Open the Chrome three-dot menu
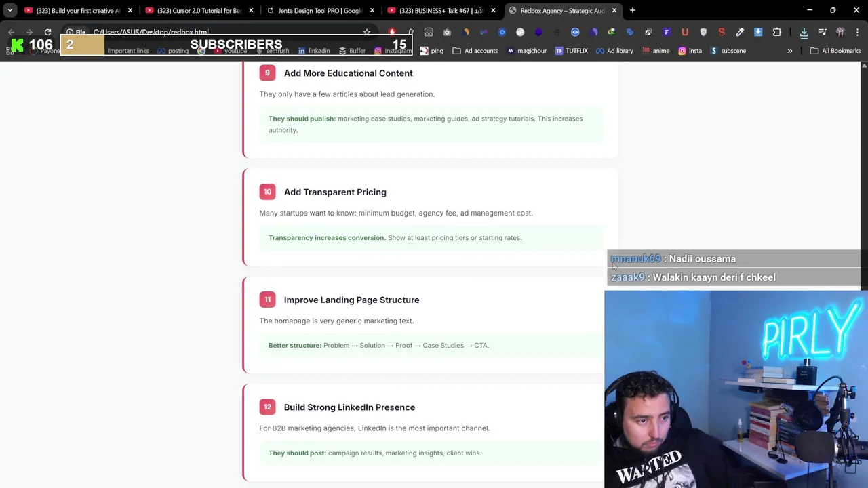The width and height of the screenshot is (868, 488). point(858,32)
